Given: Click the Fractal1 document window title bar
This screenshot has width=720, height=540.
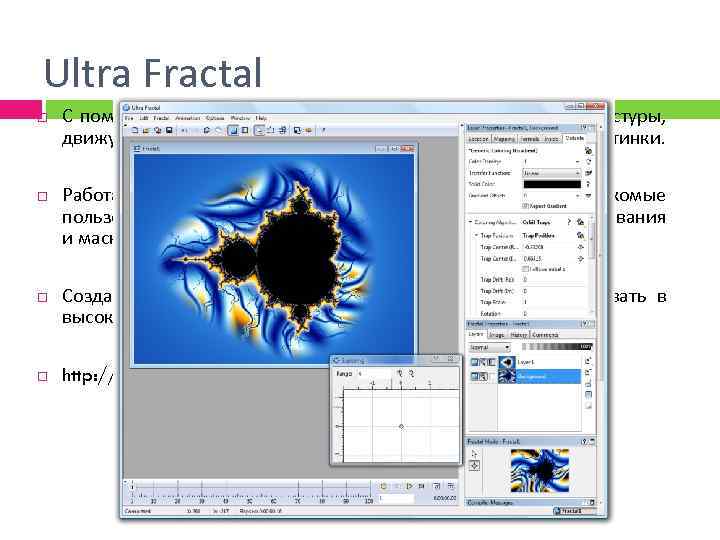Looking at the screenshot, I should coord(274,148).
